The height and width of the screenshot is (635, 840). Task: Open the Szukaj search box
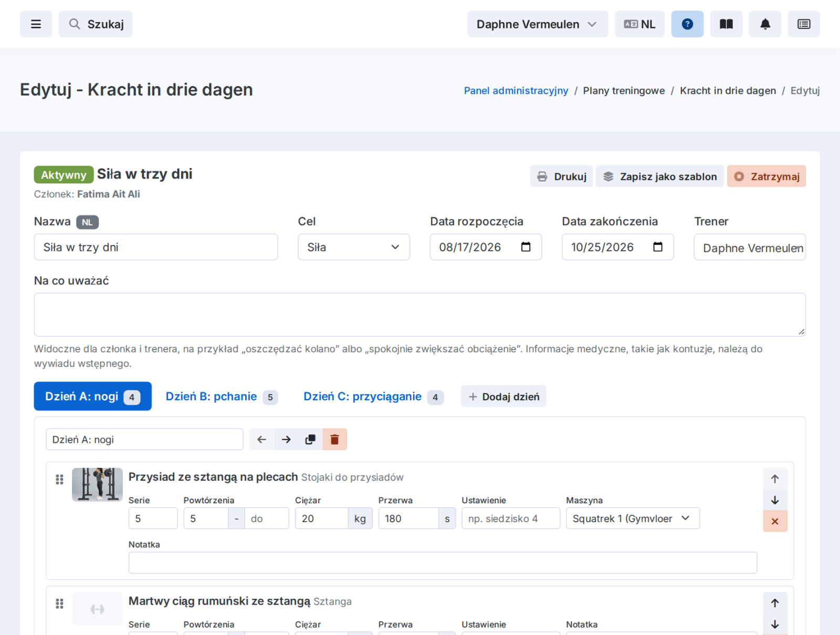(96, 24)
